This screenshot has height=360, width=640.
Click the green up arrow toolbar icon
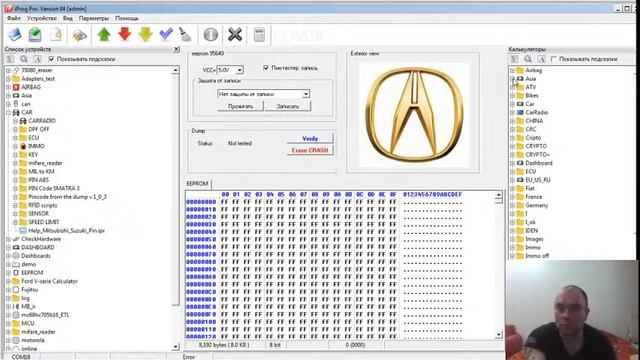tap(104, 35)
